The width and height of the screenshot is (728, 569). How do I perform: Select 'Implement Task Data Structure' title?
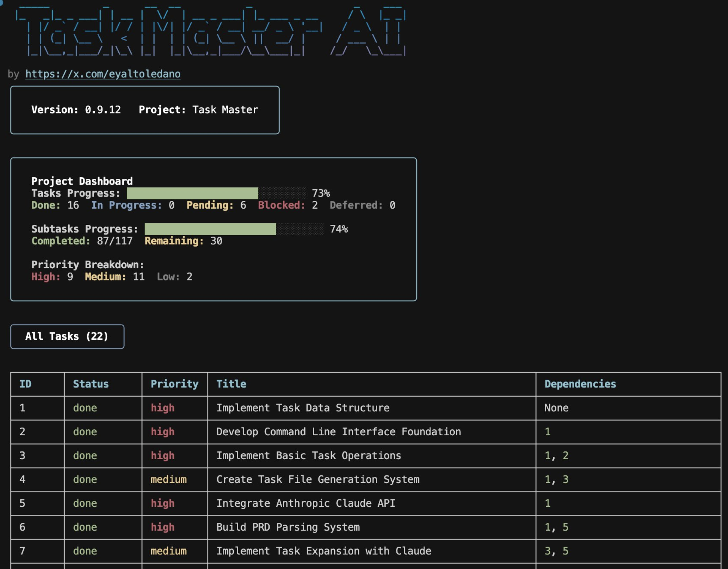(303, 408)
